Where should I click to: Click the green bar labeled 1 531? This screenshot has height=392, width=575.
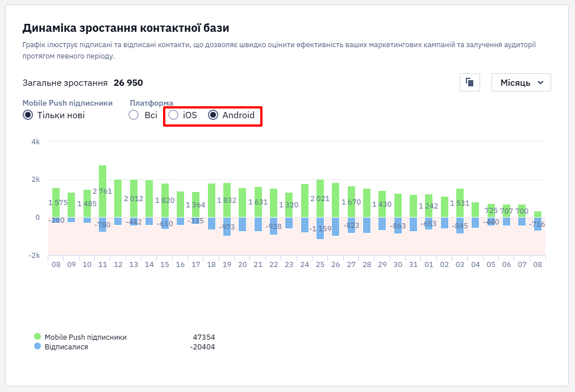pos(460,203)
